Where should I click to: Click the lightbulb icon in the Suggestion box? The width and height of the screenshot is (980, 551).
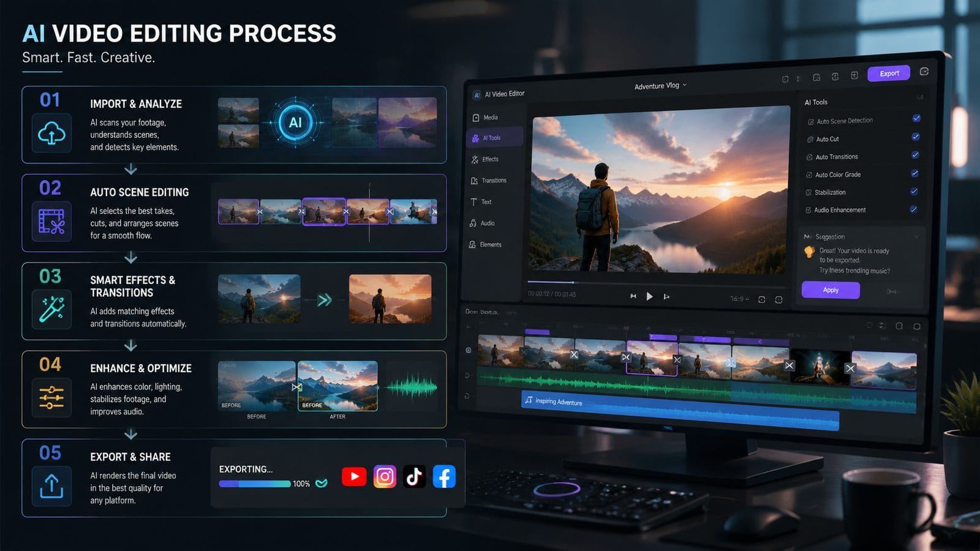809,251
